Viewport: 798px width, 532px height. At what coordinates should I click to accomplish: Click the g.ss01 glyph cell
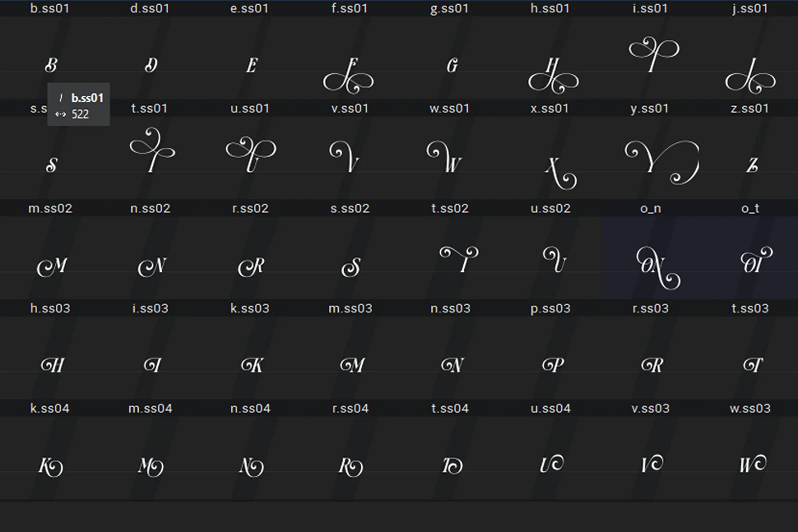452,66
